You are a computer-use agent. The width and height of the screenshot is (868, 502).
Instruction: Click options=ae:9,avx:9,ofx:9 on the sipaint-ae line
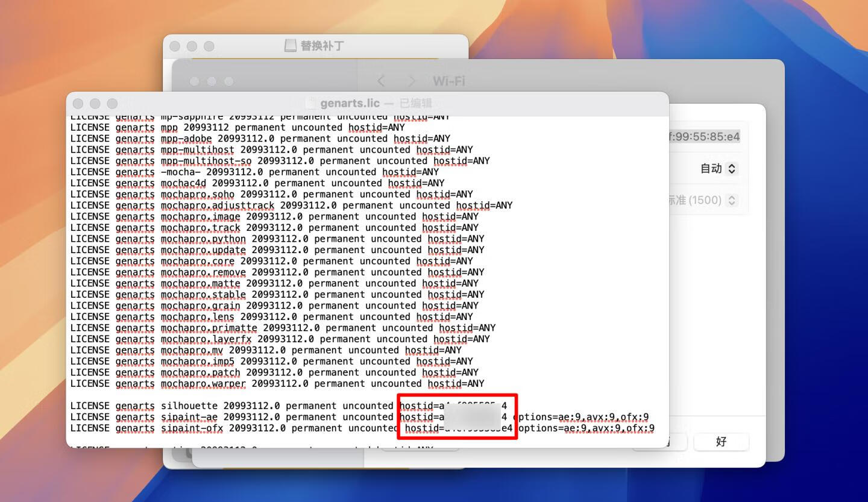(x=581, y=417)
